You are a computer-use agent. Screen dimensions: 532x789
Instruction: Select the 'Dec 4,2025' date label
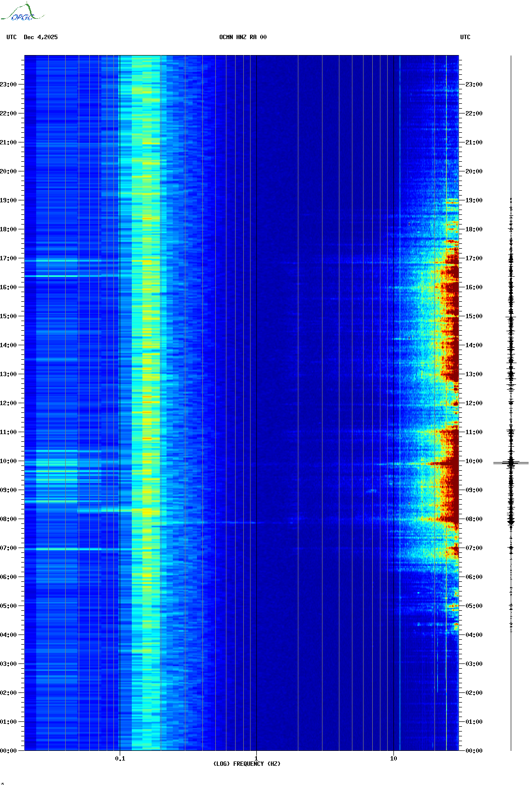[x=41, y=37]
